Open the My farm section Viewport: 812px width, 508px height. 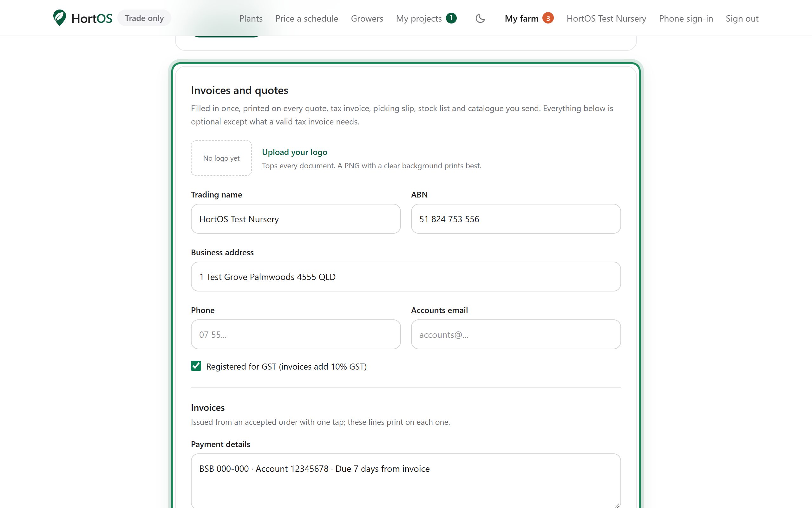521,18
